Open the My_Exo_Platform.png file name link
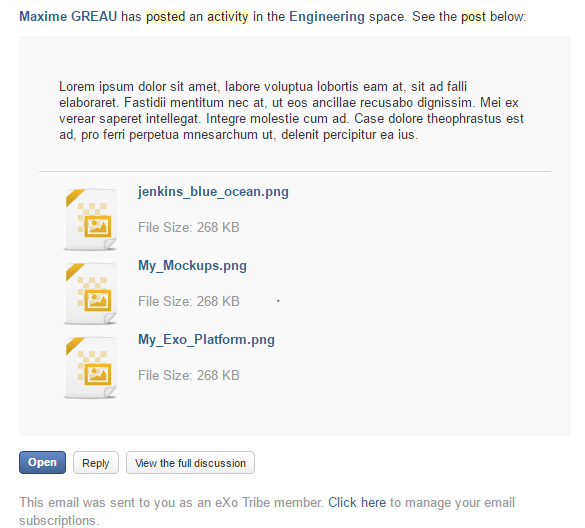585x528 pixels. coord(206,340)
